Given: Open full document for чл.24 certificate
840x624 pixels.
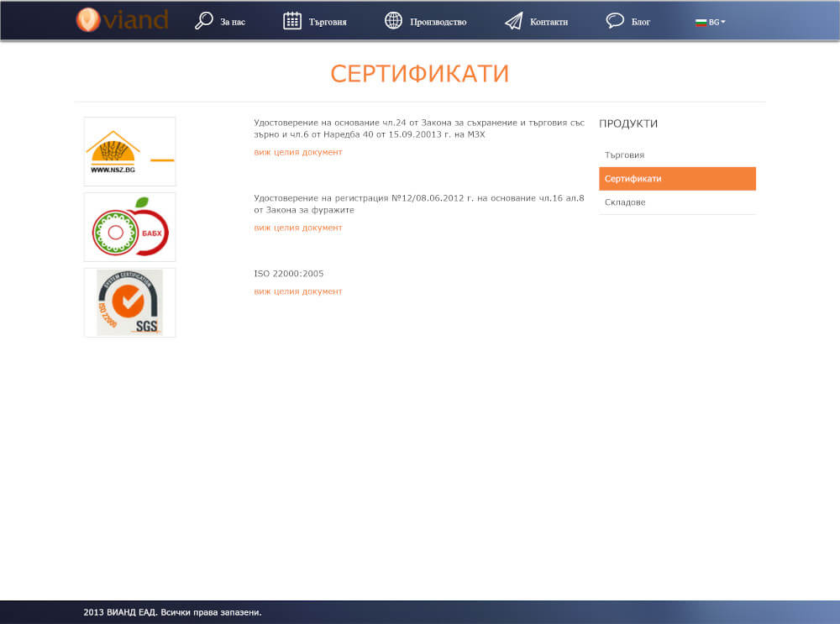Looking at the screenshot, I should pyautogui.click(x=298, y=152).
